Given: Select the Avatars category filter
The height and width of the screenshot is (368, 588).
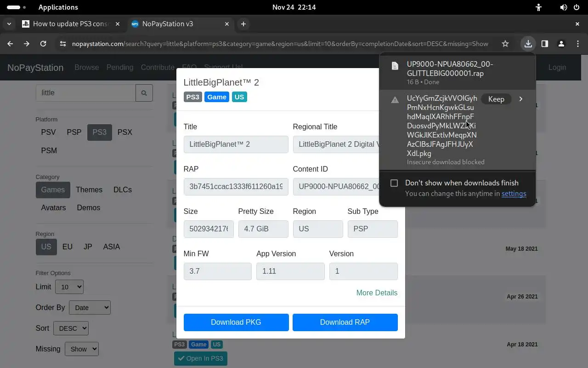Looking at the screenshot, I should tap(53, 208).
